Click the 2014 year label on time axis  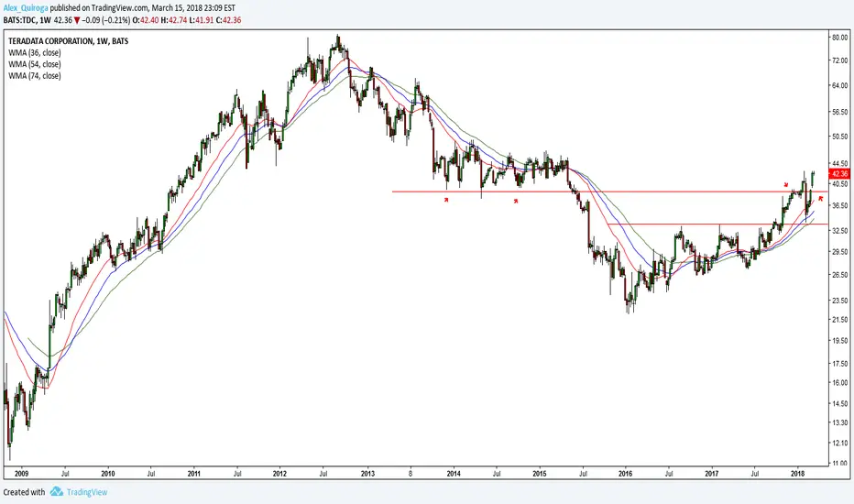pos(454,474)
